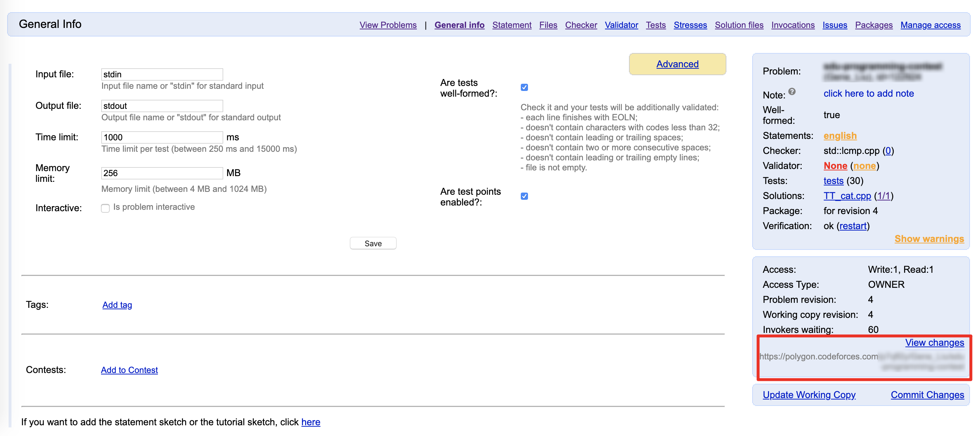Click the Add tag link
This screenshot has height=436, width=980.
click(117, 305)
